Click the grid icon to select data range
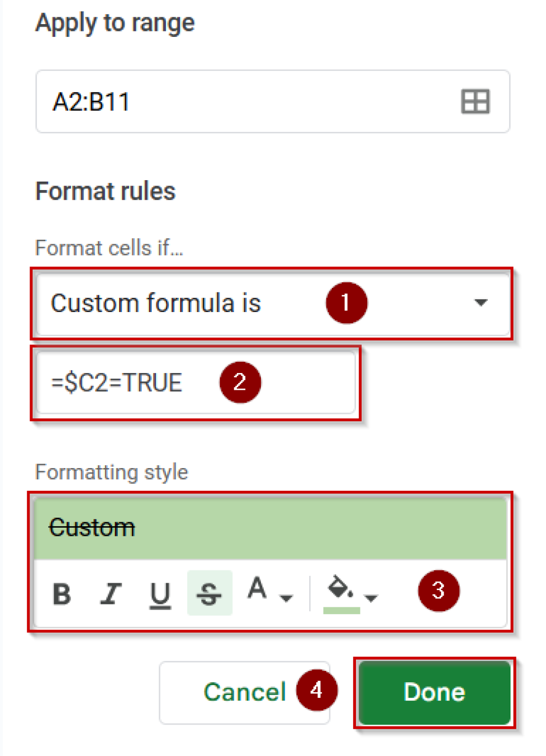The height and width of the screenshot is (756, 546). [x=476, y=102]
